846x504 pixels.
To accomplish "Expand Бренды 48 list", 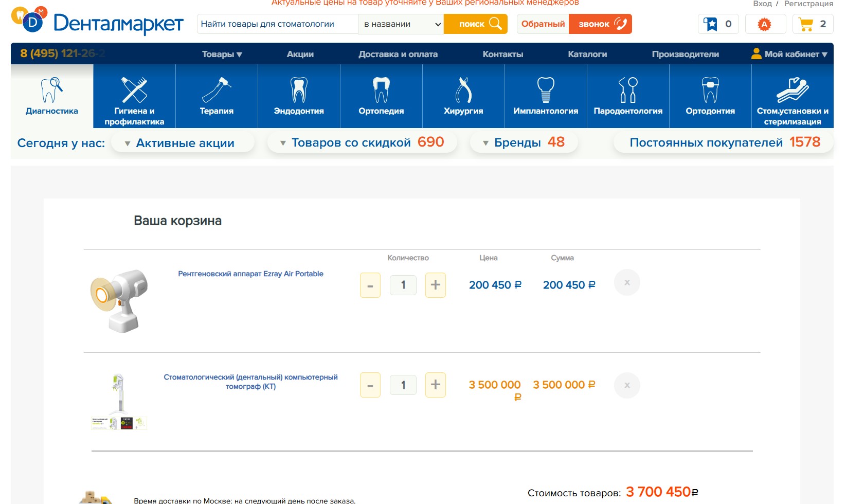I will [x=524, y=142].
